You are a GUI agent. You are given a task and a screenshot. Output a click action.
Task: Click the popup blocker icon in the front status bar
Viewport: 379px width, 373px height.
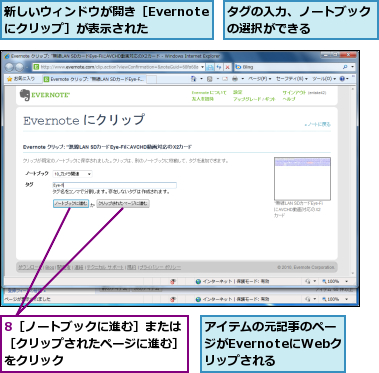173,282
